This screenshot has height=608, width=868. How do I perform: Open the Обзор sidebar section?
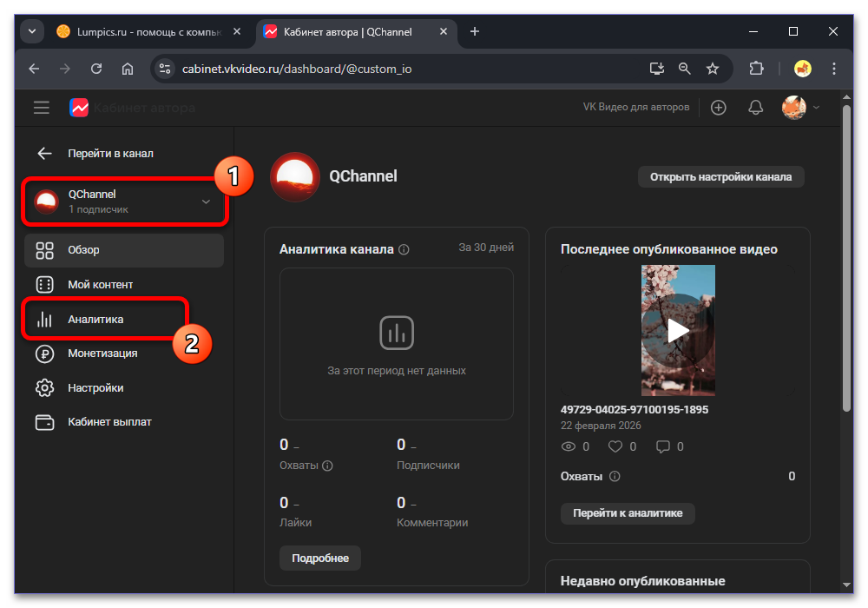[x=124, y=250]
